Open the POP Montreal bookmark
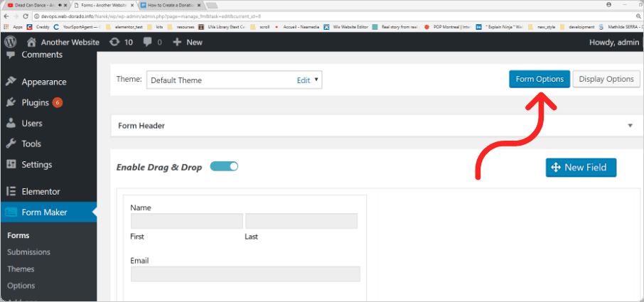Image resolution: width=644 pixels, height=302 pixels. point(448,27)
